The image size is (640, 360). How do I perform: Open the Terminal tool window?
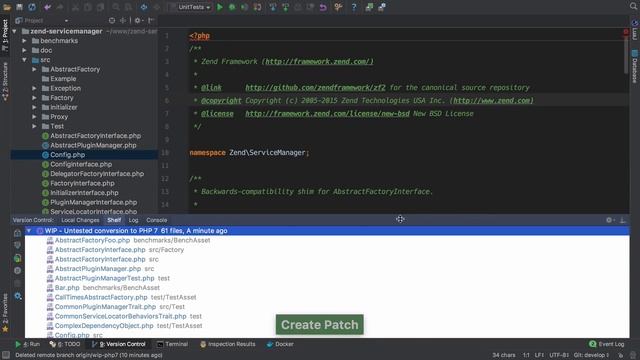coord(172,344)
